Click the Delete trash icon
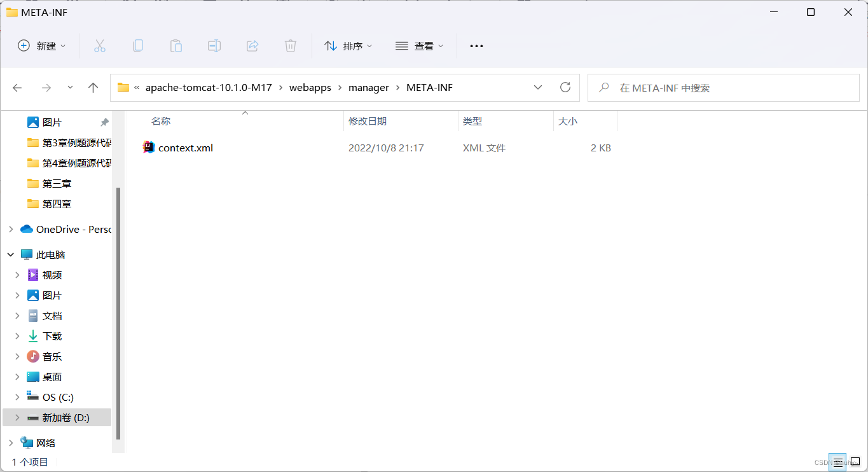Viewport: 868px width, 472px height. [x=291, y=46]
